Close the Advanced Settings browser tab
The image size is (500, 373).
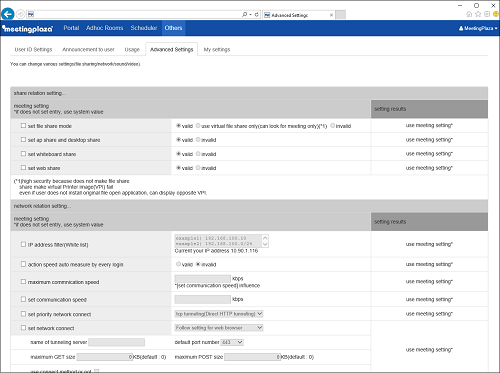331,15
